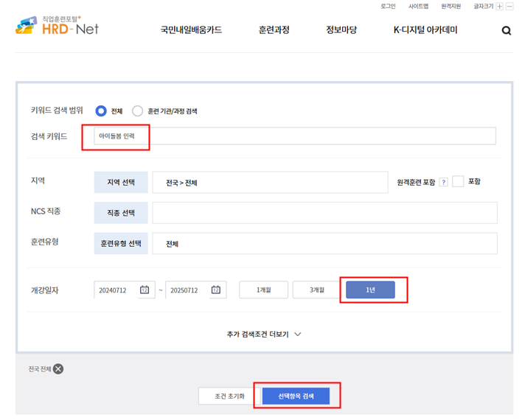Open the 국민내일배움카드 menu

click(x=191, y=29)
